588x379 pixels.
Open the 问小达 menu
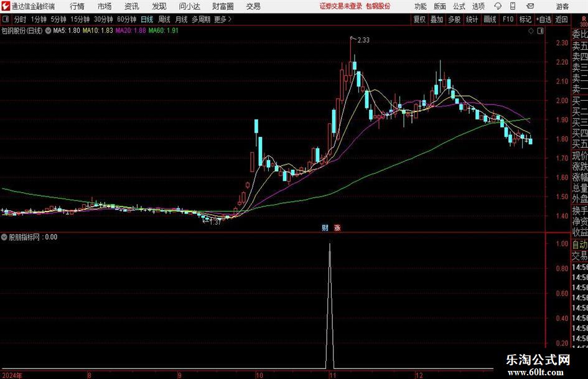coord(189,6)
